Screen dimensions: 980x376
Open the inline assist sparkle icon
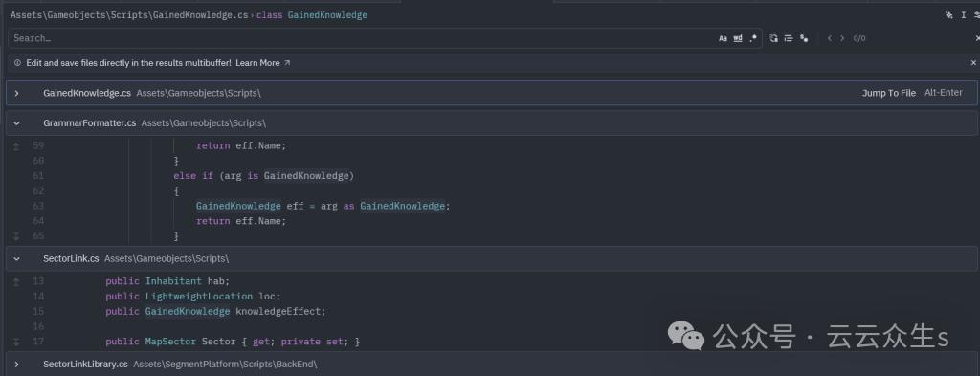(948, 15)
